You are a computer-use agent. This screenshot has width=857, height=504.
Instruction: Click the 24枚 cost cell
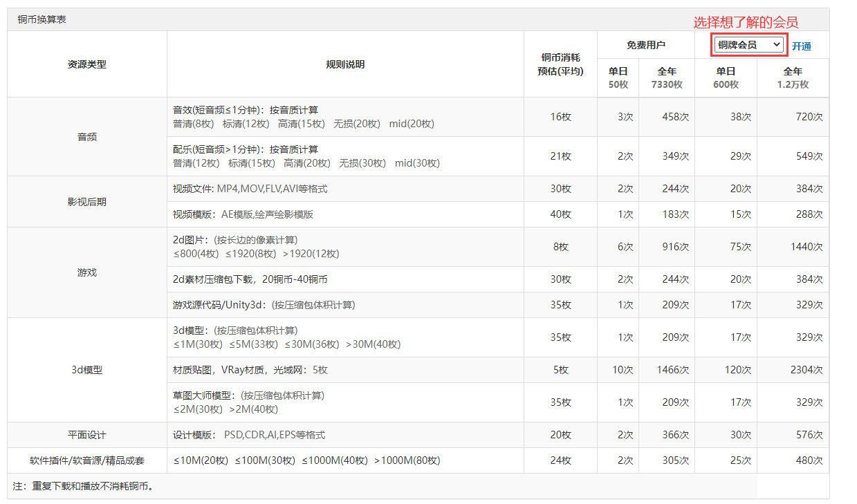[560, 460]
